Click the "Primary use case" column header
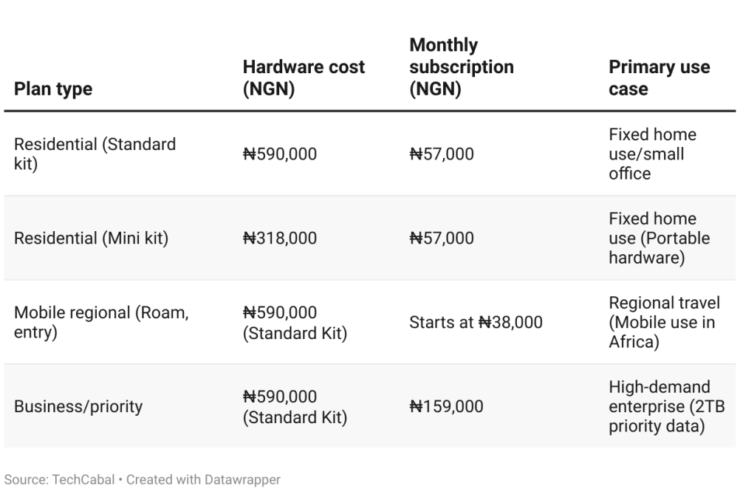 coord(659,78)
